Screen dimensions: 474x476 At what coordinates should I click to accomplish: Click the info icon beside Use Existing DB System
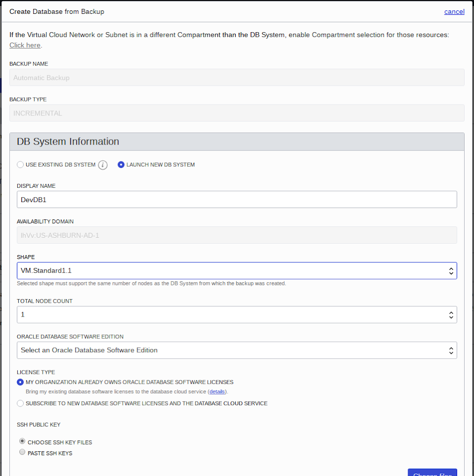(103, 165)
